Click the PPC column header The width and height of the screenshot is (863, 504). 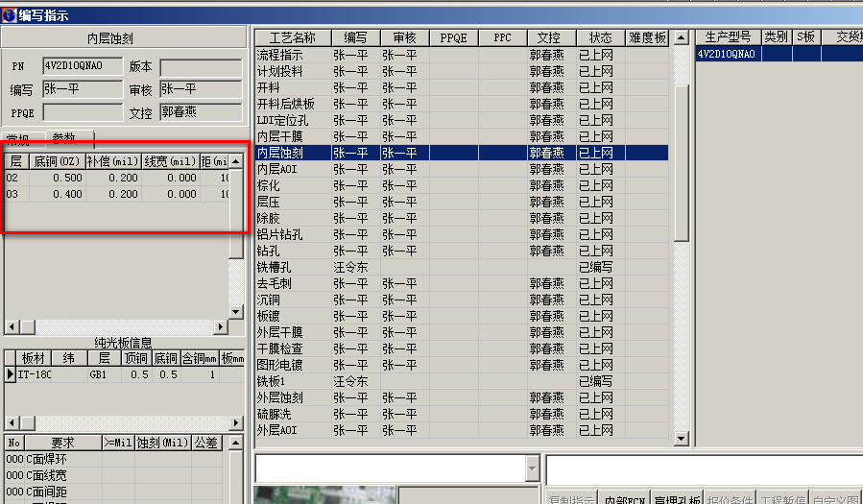[502, 37]
